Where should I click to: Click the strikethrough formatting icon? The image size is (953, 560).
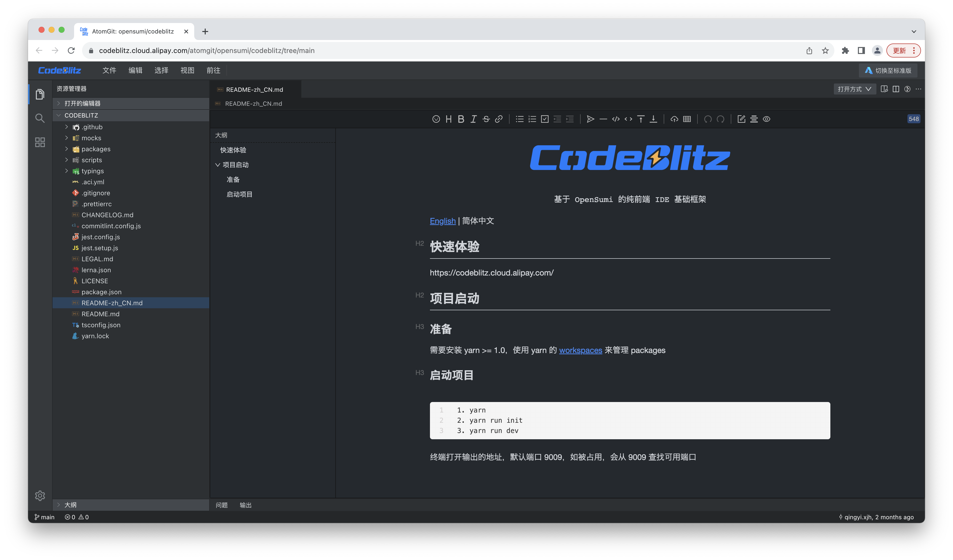click(x=486, y=119)
